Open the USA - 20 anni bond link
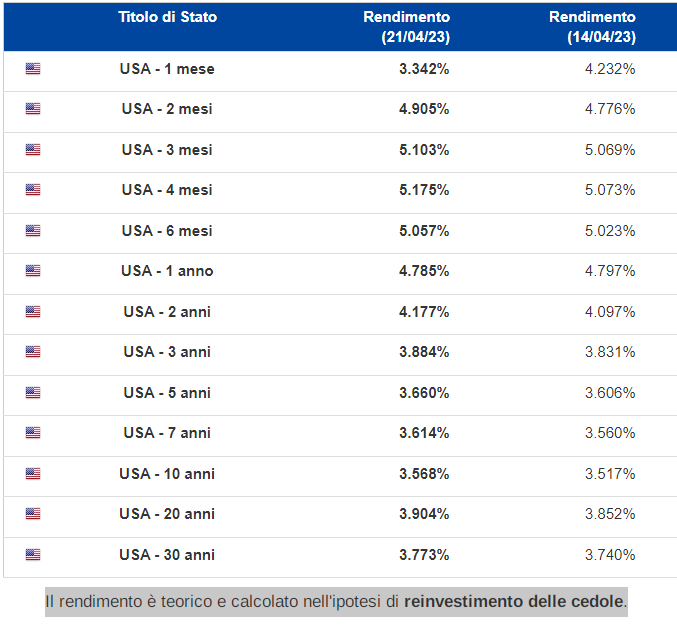This screenshot has width=677, height=626. coord(167,514)
